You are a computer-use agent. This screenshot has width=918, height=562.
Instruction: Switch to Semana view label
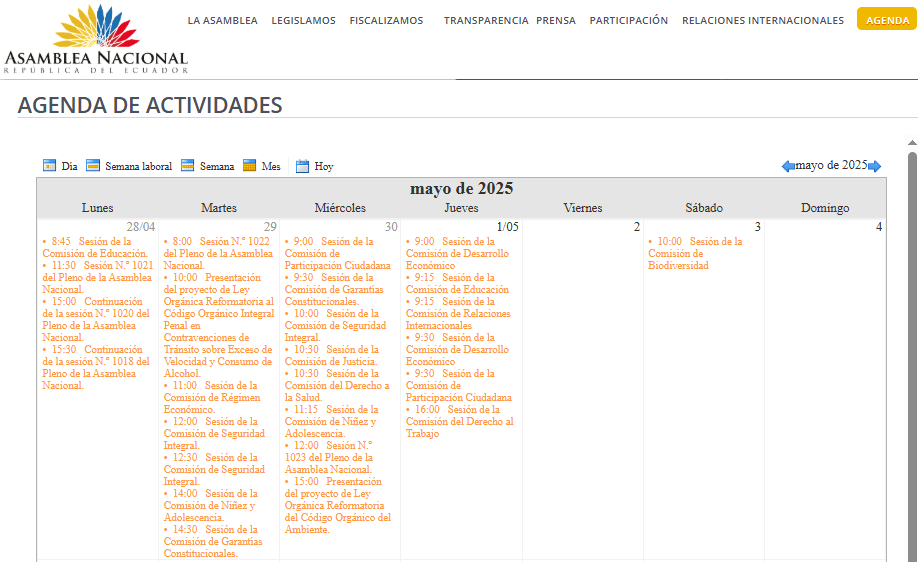(x=217, y=166)
